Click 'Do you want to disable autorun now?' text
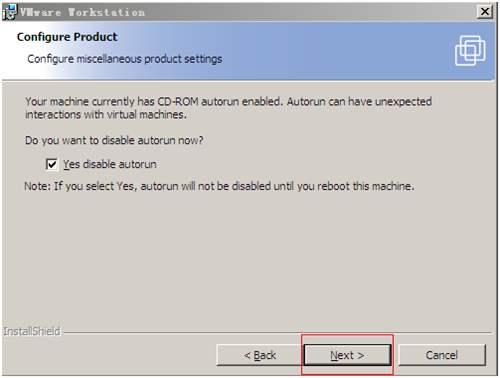Screen dimensions: 500x378 coord(114,140)
